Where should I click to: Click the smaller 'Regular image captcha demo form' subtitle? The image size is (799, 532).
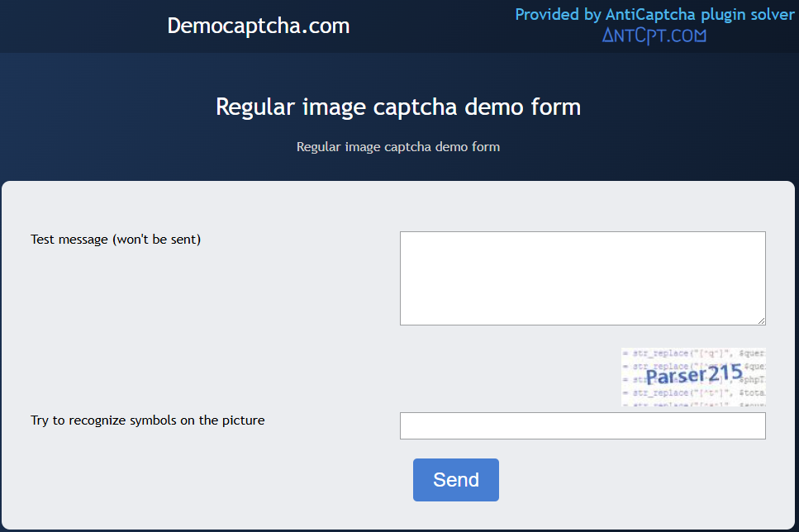pos(398,147)
